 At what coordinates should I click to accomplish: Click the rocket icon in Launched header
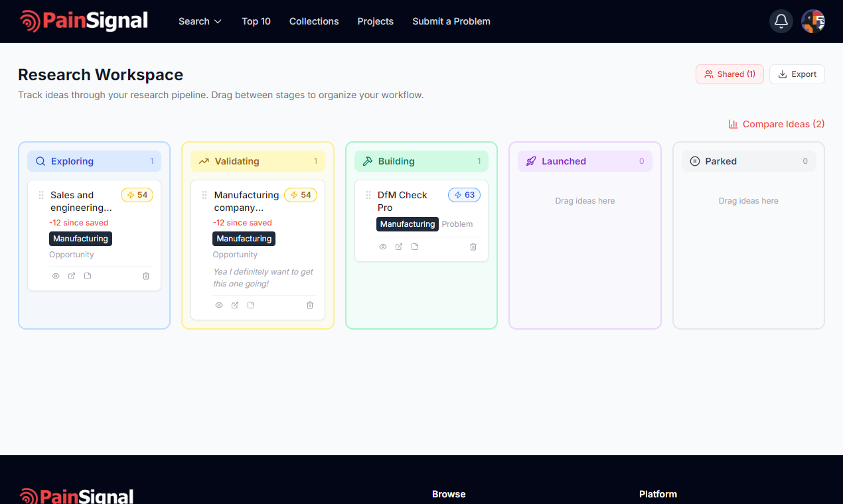click(x=531, y=161)
